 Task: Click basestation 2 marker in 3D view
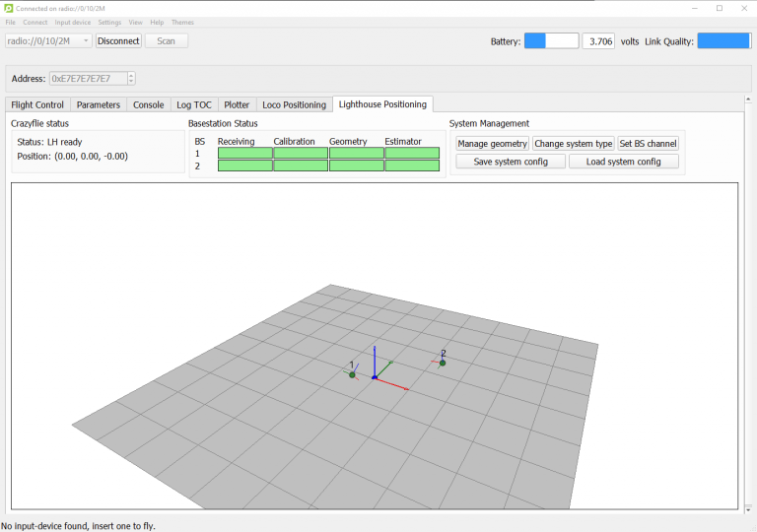443,363
